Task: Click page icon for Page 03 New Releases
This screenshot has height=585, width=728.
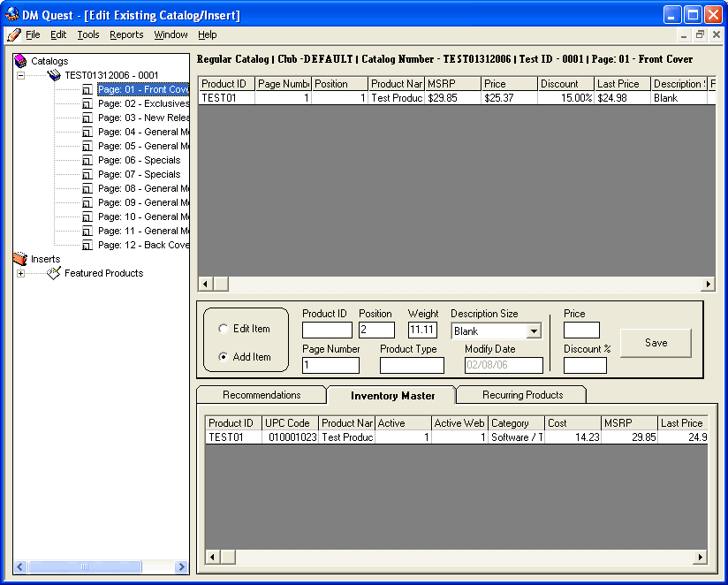Action: [x=87, y=118]
